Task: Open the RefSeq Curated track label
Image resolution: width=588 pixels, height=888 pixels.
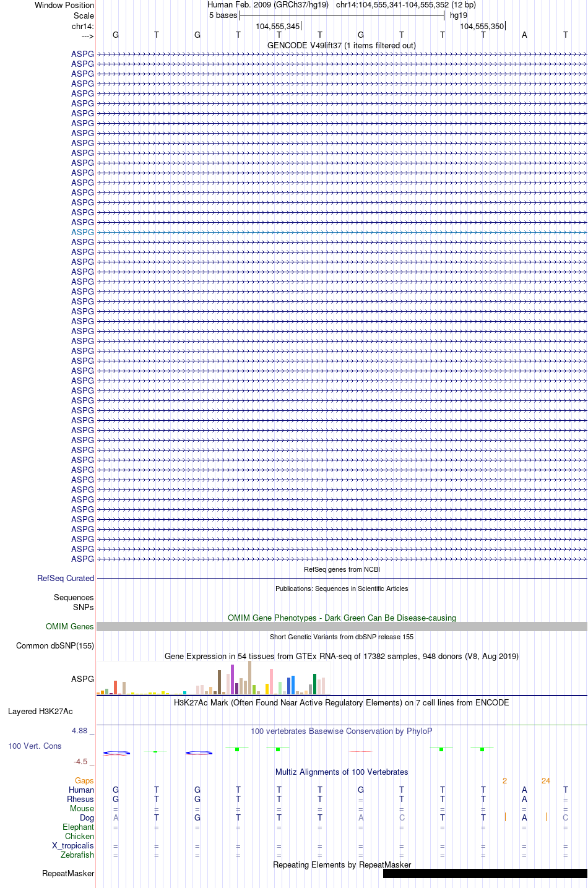Action: coord(66,578)
